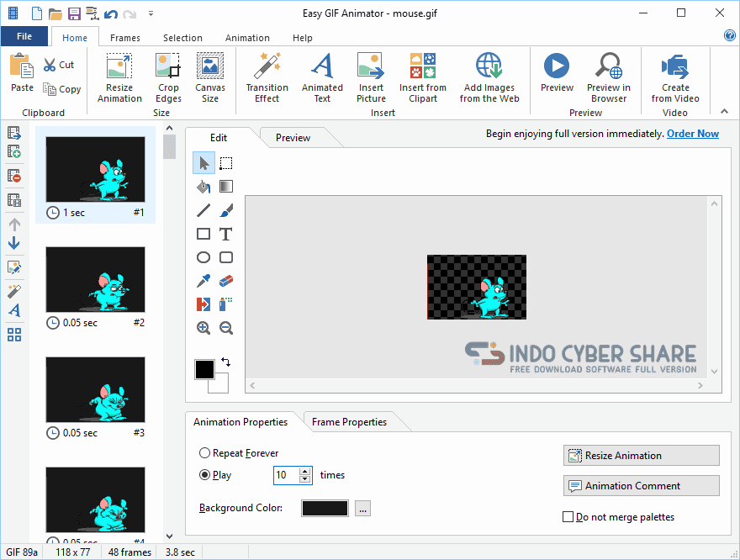Open Canvas Size tool
The width and height of the screenshot is (740, 560).
click(x=210, y=78)
